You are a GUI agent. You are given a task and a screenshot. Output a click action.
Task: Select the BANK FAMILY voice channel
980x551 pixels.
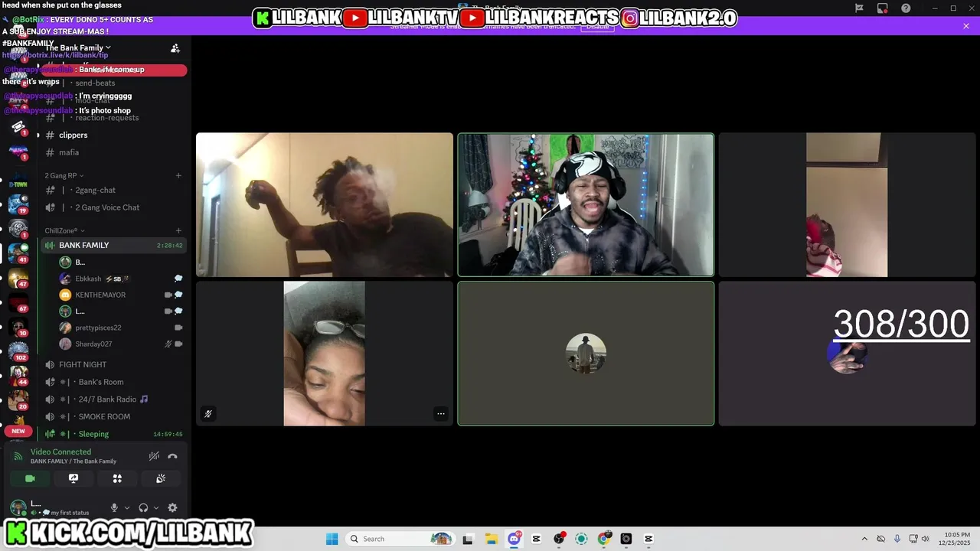(x=113, y=245)
